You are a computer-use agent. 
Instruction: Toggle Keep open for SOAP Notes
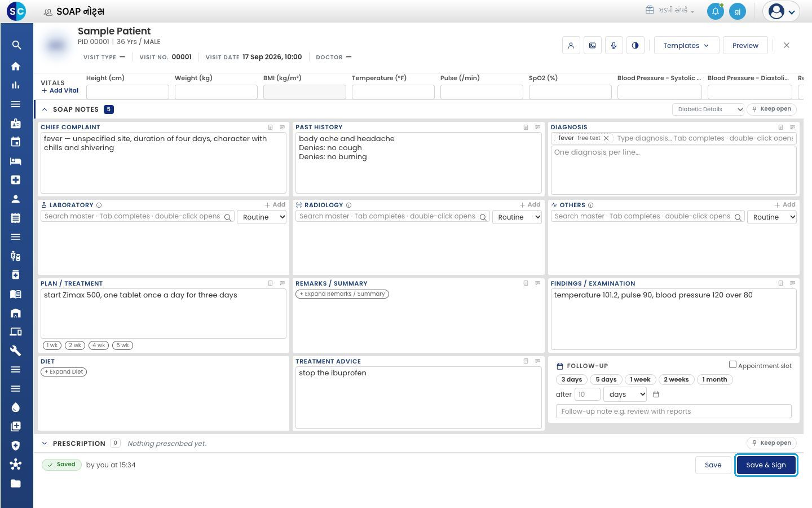point(771,109)
